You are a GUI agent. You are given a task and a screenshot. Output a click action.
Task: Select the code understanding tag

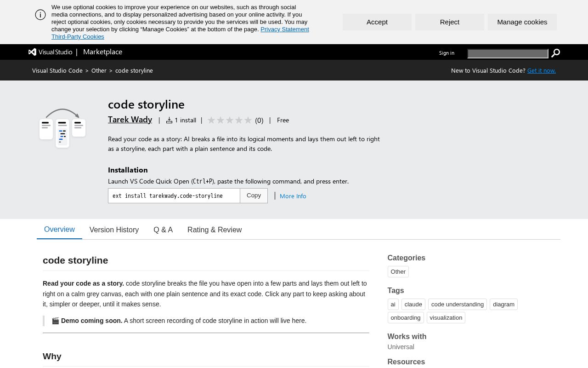click(x=458, y=305)
